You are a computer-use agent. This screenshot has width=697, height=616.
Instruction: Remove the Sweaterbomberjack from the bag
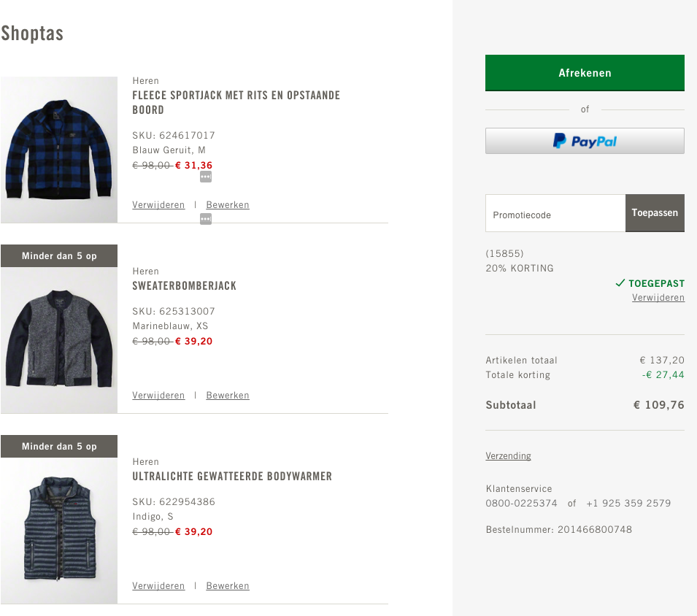point(158,396)
